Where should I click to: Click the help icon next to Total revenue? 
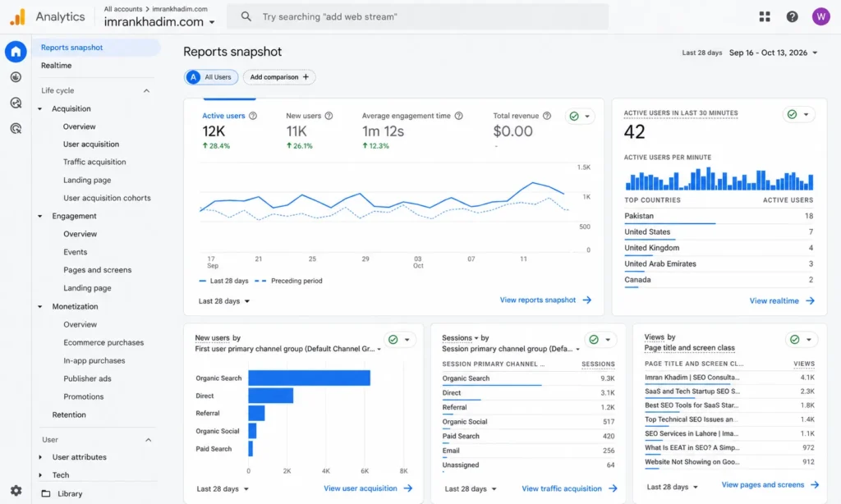click(546, 116)
